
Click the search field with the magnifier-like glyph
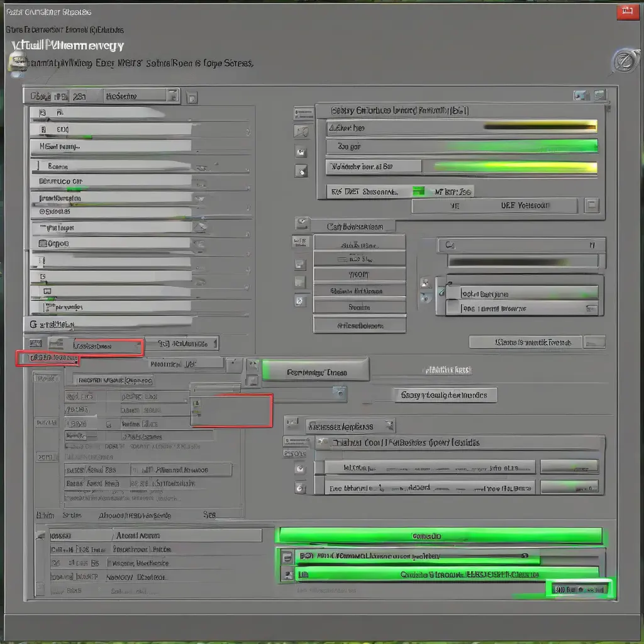coord(521,245)
